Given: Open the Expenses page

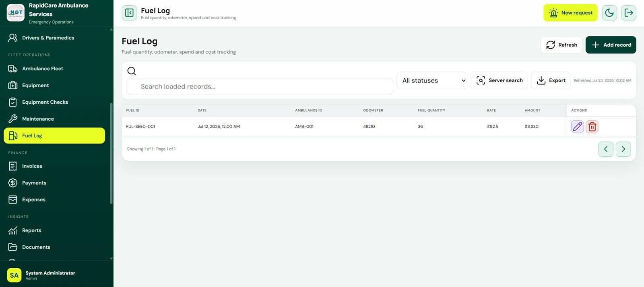Looking at the screenshot, I should pyautogui.click(x=54, y=200).
